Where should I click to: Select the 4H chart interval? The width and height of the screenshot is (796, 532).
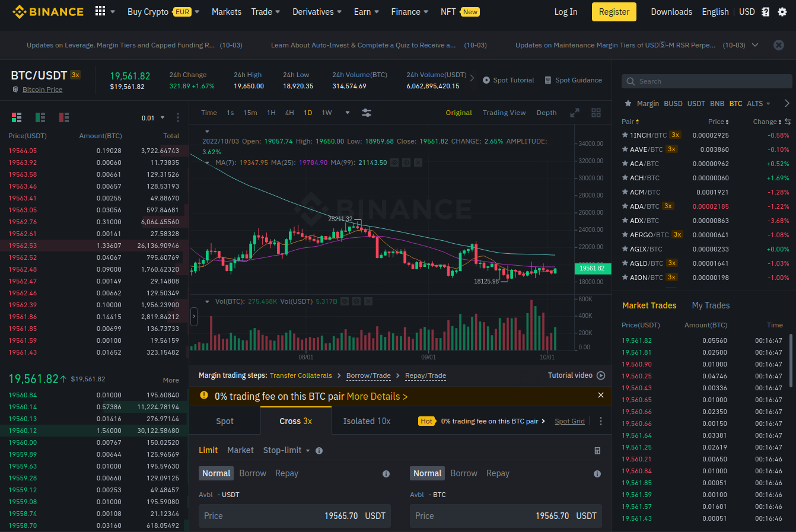(289, 113)
